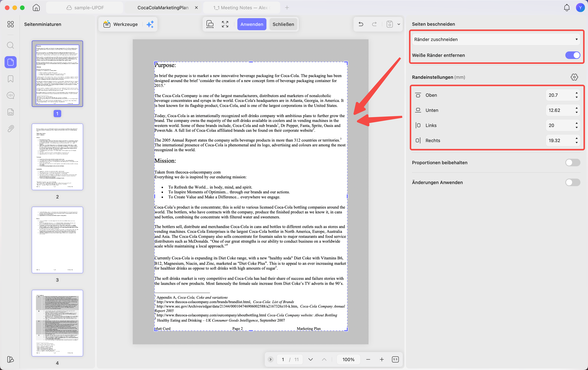Screen dimensions: 588x370
Task: Close the CocaColaMarketingPlan tab
Action: click(196, 8)
